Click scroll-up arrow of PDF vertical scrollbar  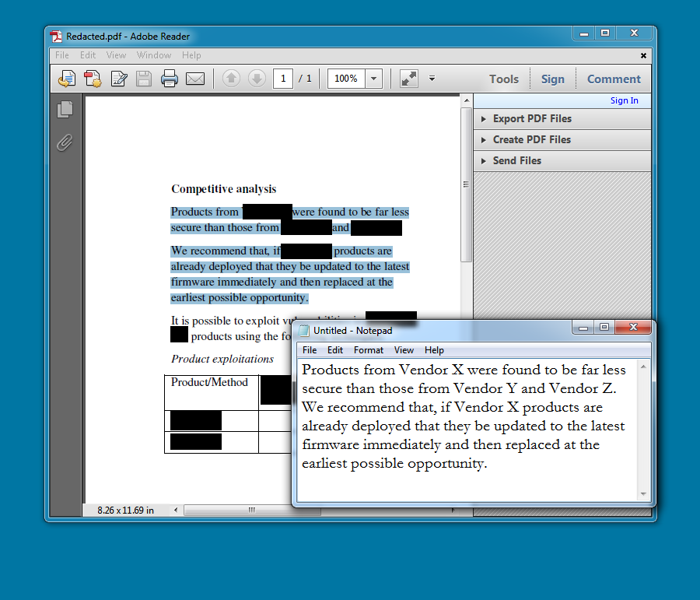click(x=467, y=100)
